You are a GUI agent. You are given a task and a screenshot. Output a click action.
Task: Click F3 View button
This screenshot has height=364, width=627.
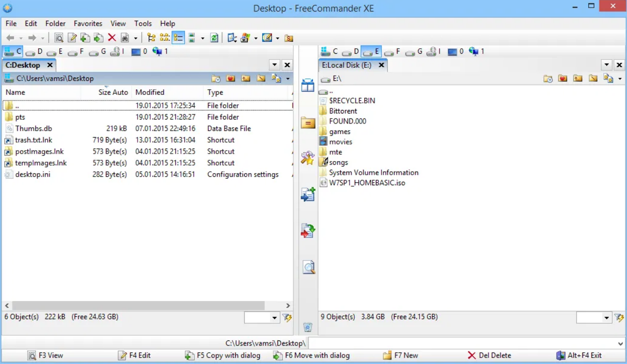click(x=45, y=355)
